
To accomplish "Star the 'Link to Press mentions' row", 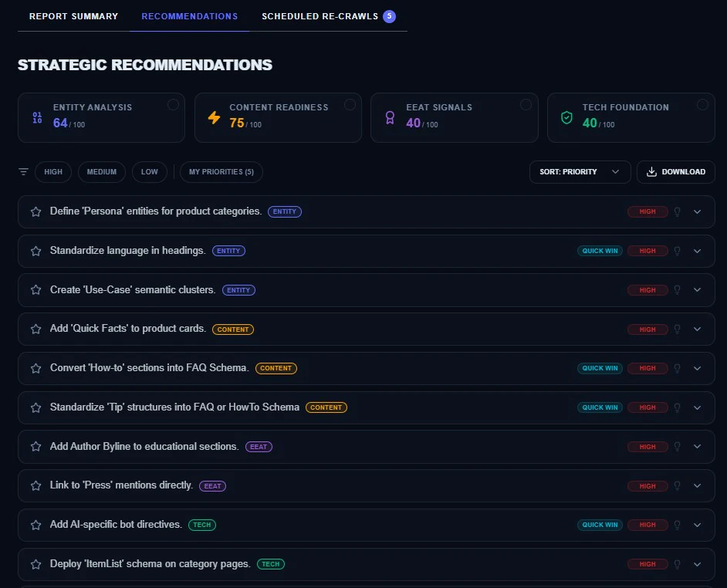I will click(x=36, y=485).
